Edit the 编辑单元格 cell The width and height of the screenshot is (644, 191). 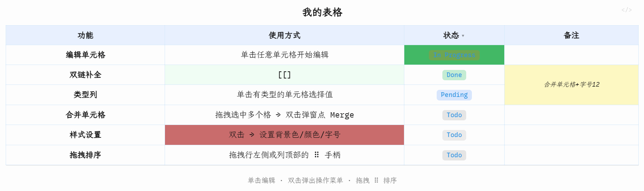(x=85, y=55)
